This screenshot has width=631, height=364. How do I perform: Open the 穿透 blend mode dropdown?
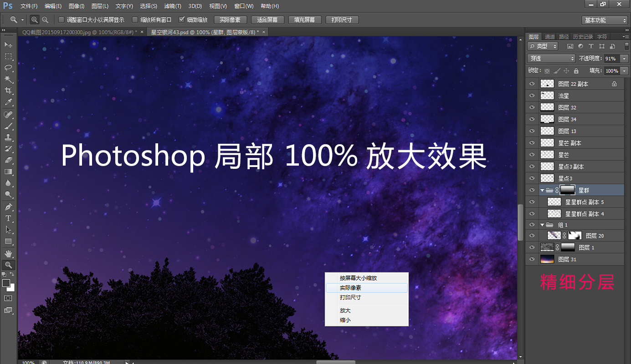[551, 58]
